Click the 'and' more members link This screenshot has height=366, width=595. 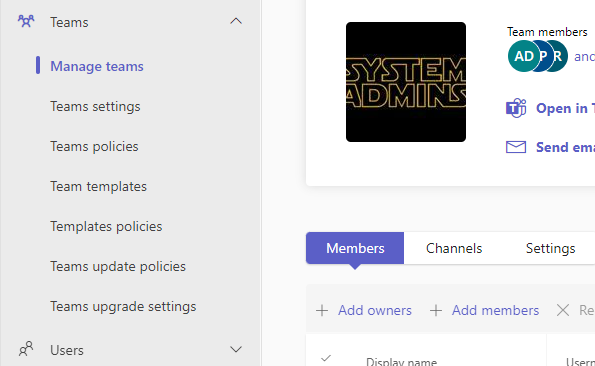coord(584,57)
